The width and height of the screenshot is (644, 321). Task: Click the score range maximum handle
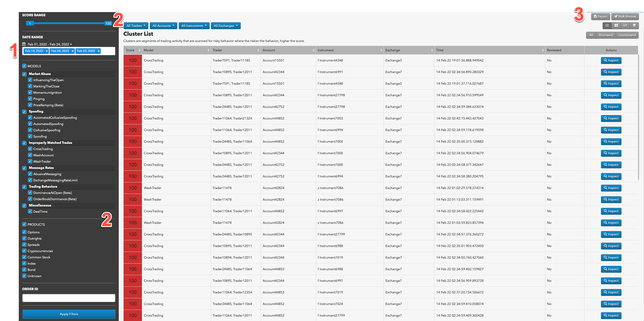[108, 23]
